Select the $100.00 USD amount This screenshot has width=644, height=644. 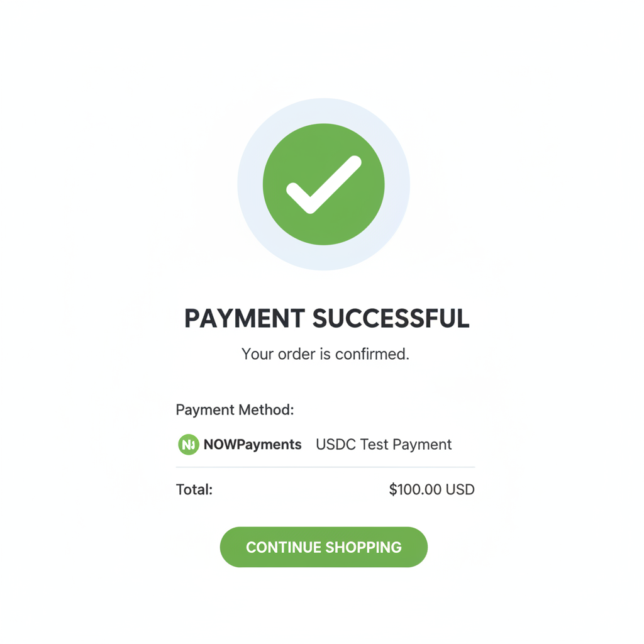(431, 489)
